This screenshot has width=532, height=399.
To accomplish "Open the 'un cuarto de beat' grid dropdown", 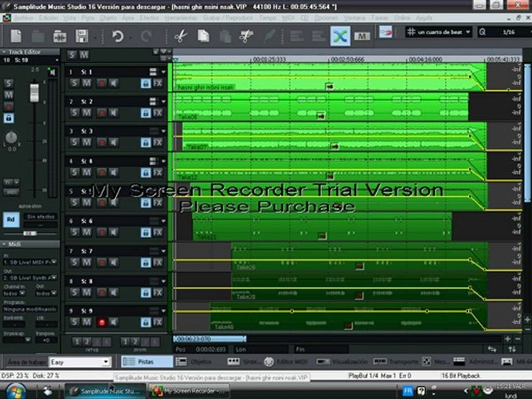I will pyautogui.click(x=438, y=32).
